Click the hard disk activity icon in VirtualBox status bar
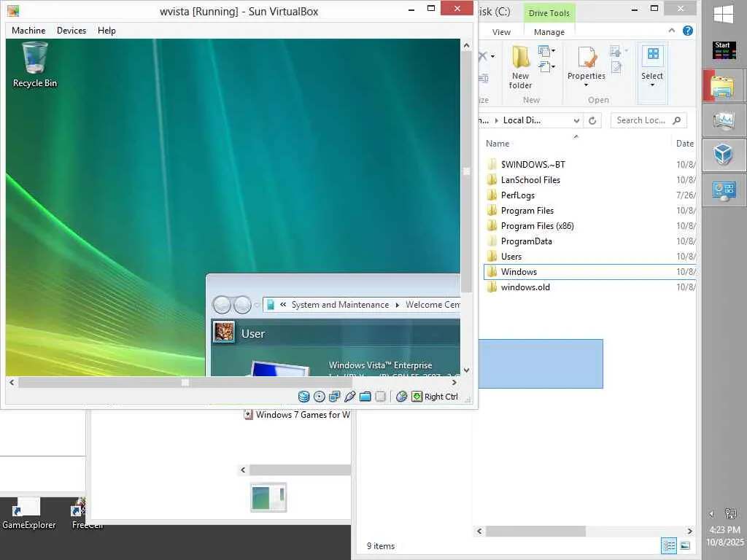The image size is (747, 560). click(x=303, y=396)
